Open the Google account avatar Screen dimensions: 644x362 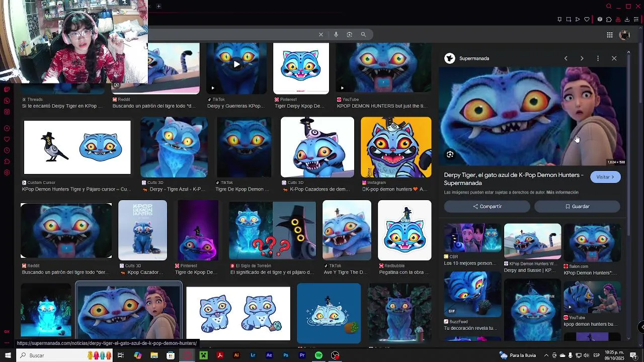pyautogui.click(x=624, y=35)
